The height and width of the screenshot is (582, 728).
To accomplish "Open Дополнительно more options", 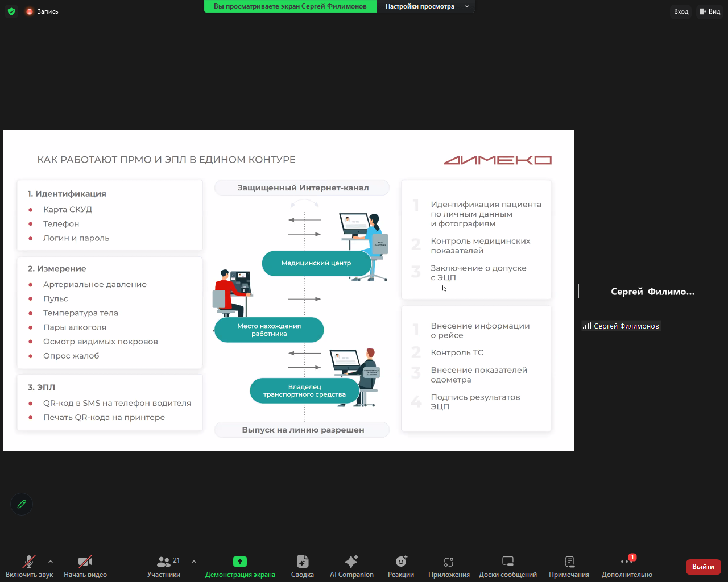I will tap(627, 562).
